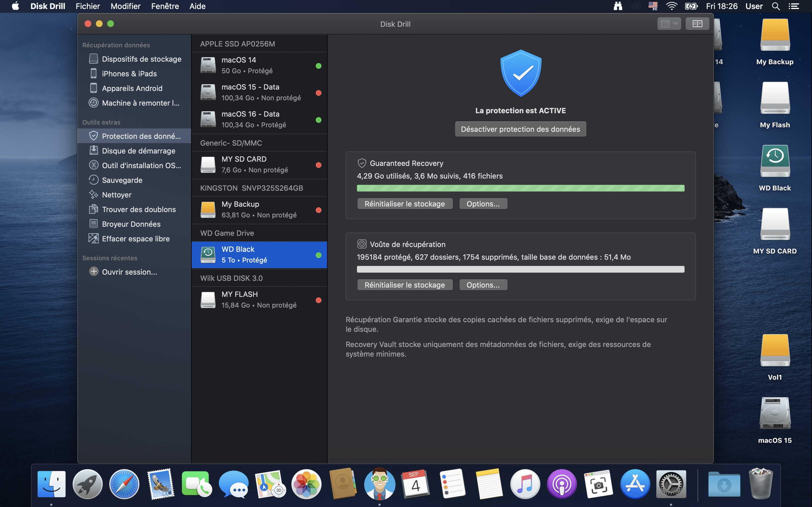The height and width of the screenshot is (507, 812).
Task: Click green protection dot for macOS 14
Action: [x=318, y=66]
